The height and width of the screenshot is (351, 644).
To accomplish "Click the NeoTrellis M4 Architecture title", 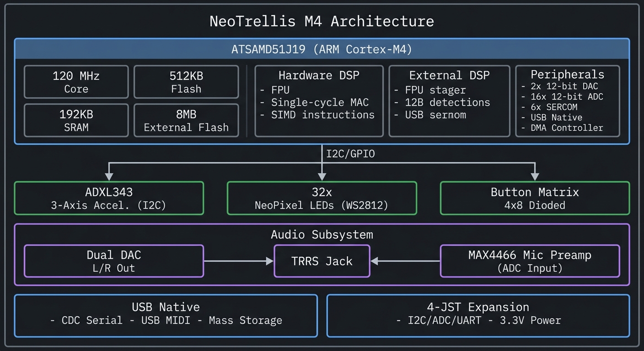I will point(322,21).
